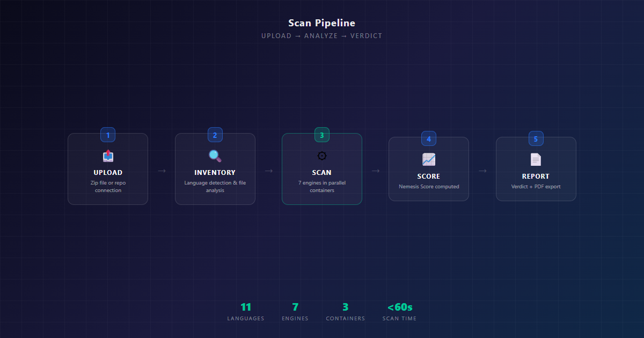This screenshot has height=338, width=644.
Task: Click the Score chart icon
Action: (429, 160)
